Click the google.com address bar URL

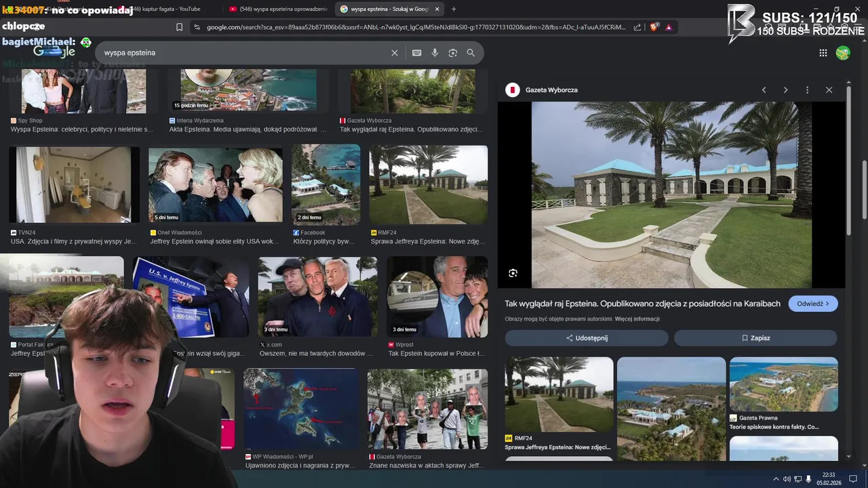click(416, 27)
